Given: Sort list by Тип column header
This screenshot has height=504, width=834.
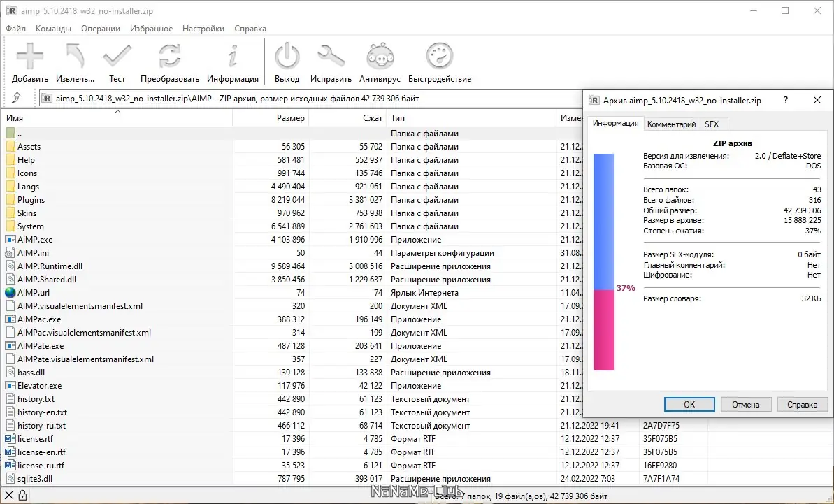Looking at the screenshot, I should coord(471,118).
